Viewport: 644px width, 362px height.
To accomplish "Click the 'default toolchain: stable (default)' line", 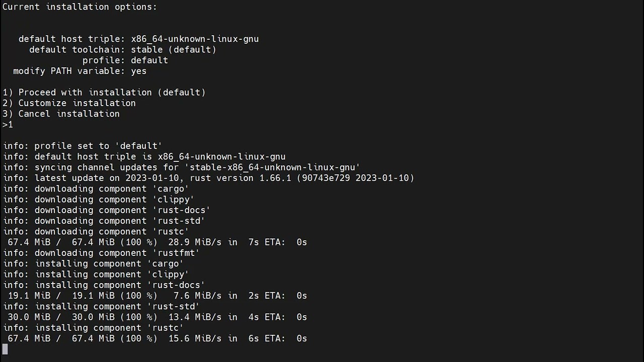I will click(122, 50).
